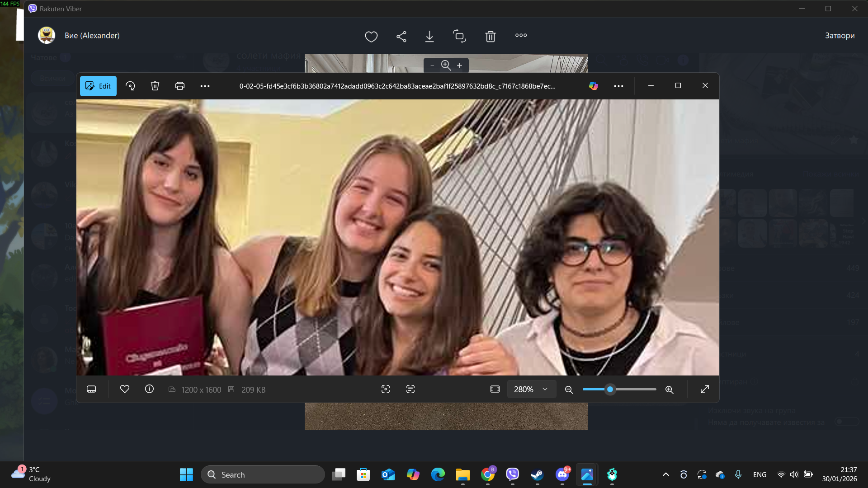
Task: Share the photo from Viber's top bar
Action: point(402,36)
